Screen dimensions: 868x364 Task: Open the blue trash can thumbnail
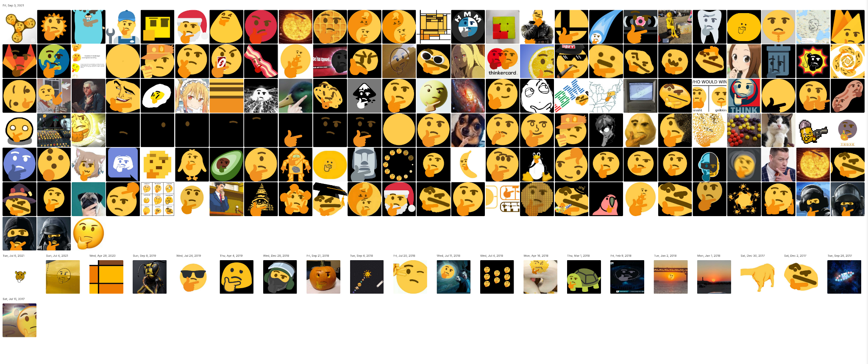pos(779,61)
